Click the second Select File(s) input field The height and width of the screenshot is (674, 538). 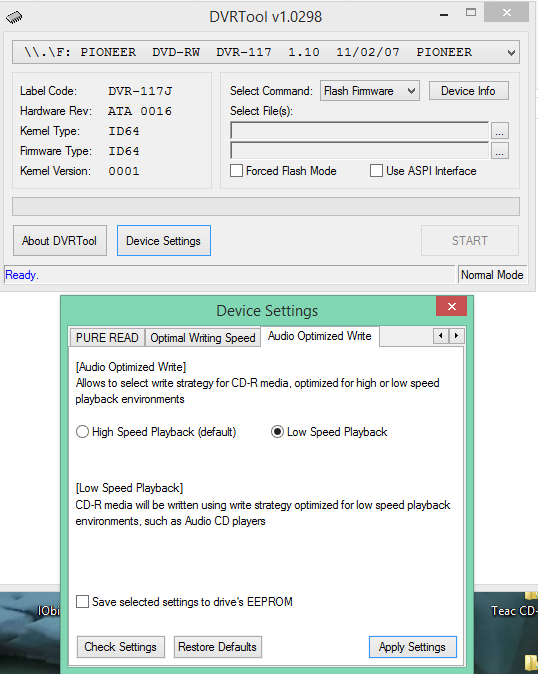click(360, 151)
